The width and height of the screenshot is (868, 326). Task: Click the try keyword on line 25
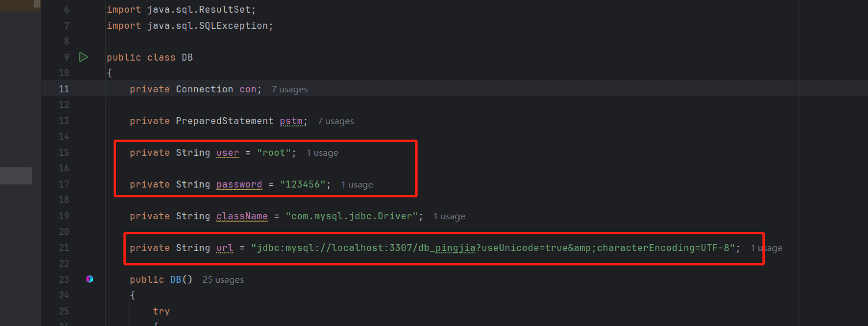point(161,312)
